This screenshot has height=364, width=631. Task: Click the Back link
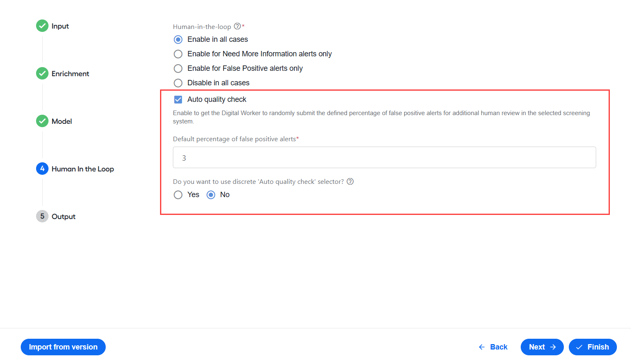point(493,347)
